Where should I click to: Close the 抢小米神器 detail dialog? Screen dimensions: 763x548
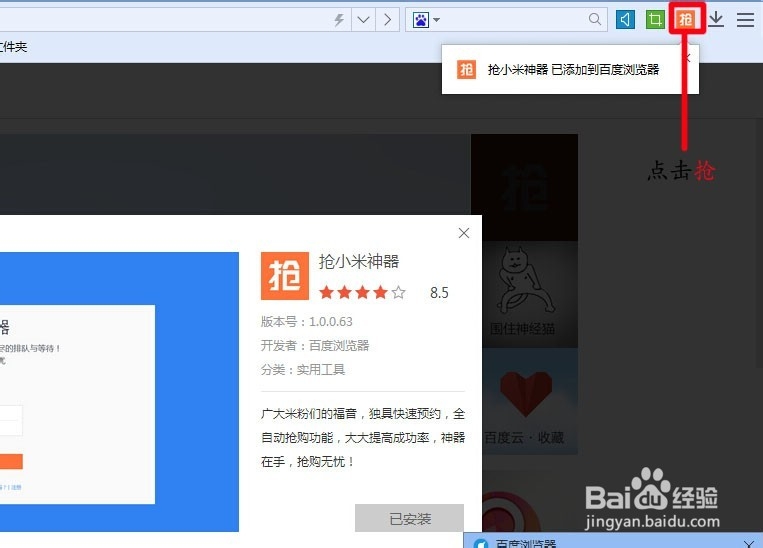coord(464,233)
